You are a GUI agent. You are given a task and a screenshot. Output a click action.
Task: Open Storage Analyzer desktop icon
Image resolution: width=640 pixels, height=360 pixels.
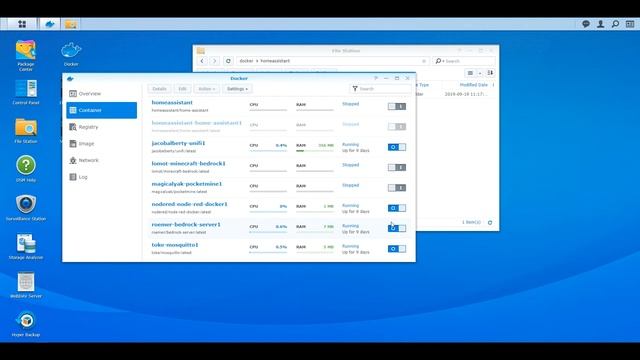26,246
